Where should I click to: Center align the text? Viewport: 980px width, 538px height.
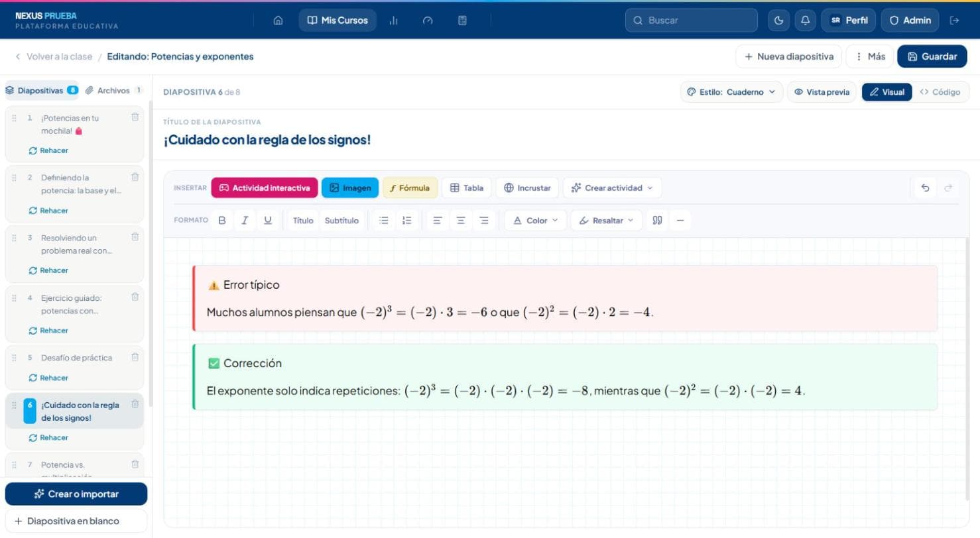[461, 221]
